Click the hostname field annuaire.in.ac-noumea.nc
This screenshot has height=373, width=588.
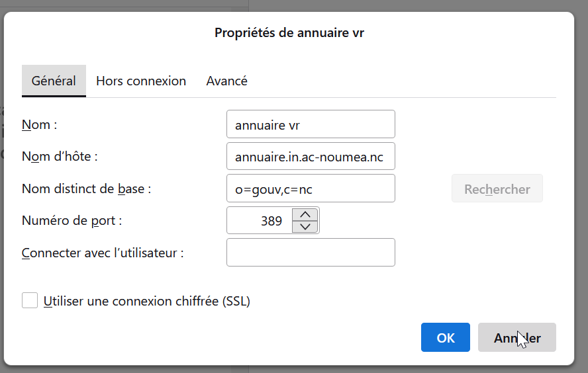pos(311,157)
